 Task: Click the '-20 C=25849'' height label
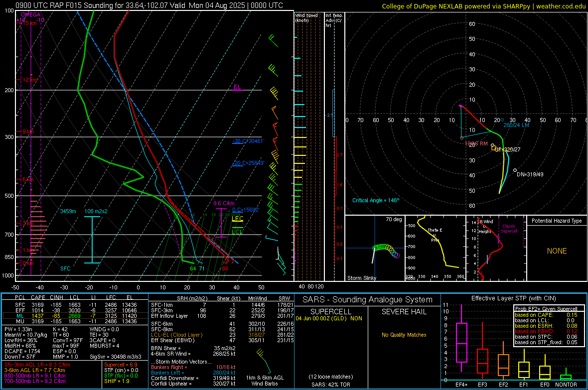248,163
